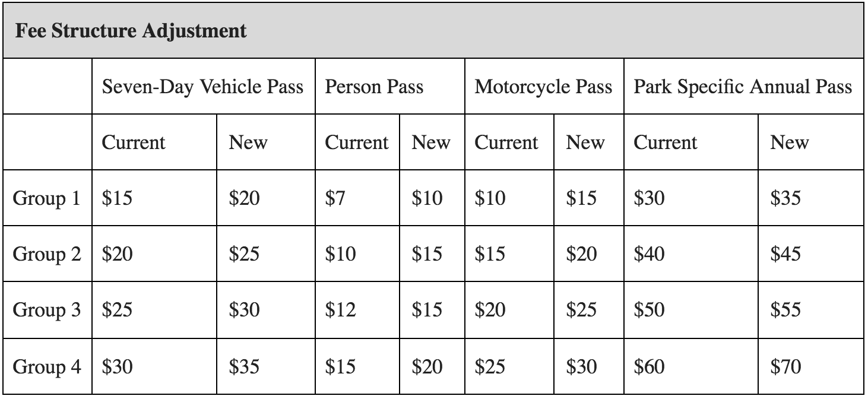The width and height of the screenshot is (868, 399).
Task: Select Current under Seven-Day Vehicle Pass
Action: [x=134, y=142]
